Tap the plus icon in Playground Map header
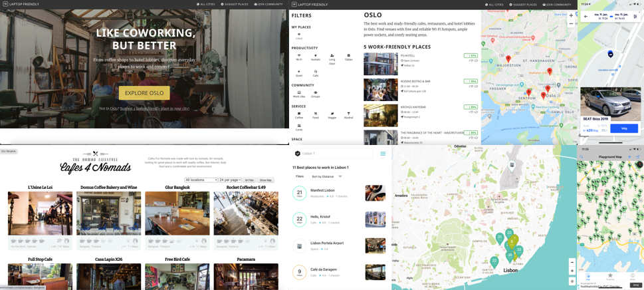The width and height of the screenshot is (644, 290). tap(629, 157)
